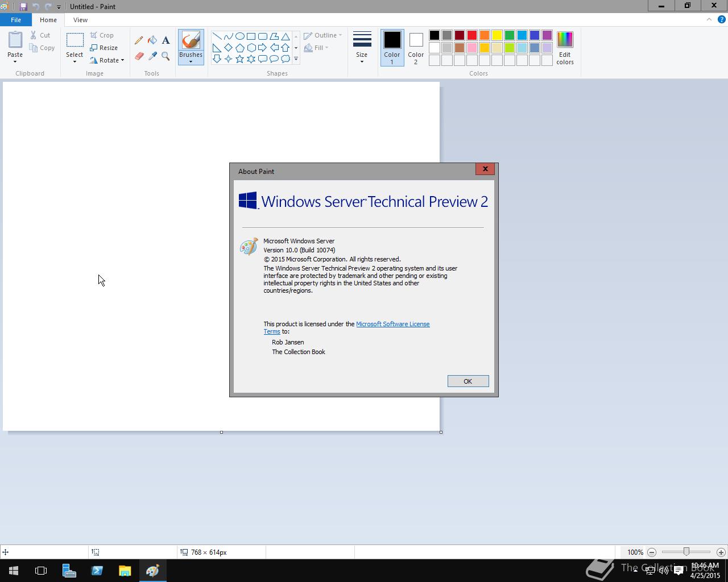This screenshot has height=582, width=728.
Task: Click OK in About Paint dialog
Action: tap(468, 381)
